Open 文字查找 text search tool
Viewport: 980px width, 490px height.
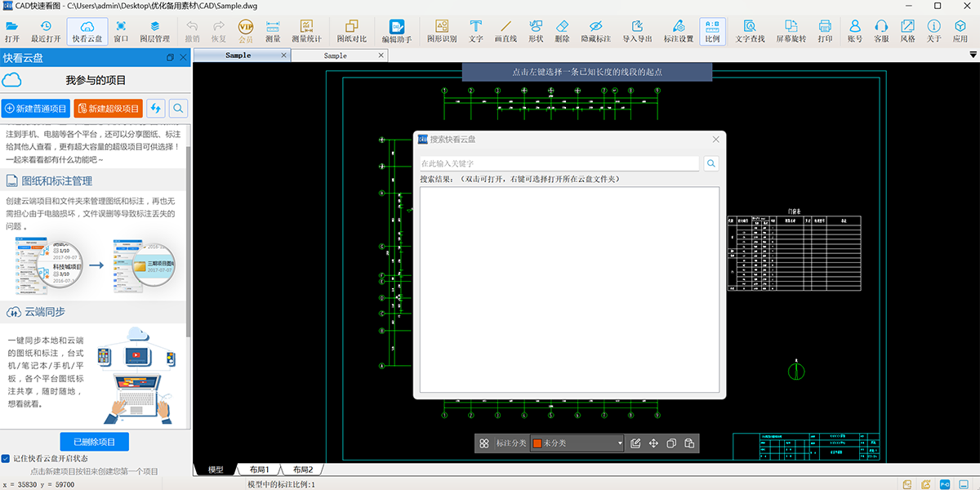pyautogui.click(x=750, y=31)
